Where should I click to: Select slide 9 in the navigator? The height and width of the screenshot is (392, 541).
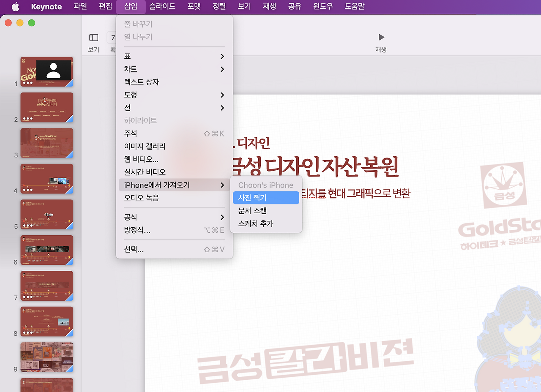(x=46, y=357)
